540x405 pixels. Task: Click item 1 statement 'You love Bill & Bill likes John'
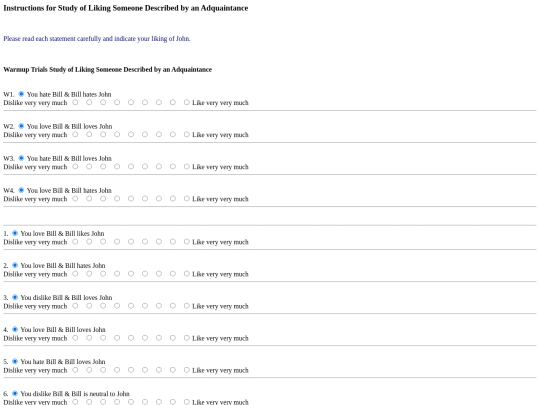tap(62, 233)
